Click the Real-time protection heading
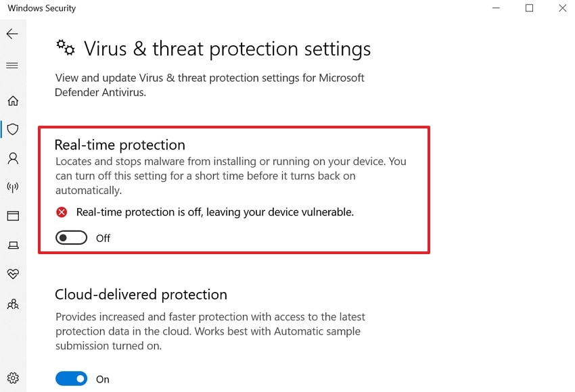575x392 pixels. pyautogui.click(x=119, y=145)
